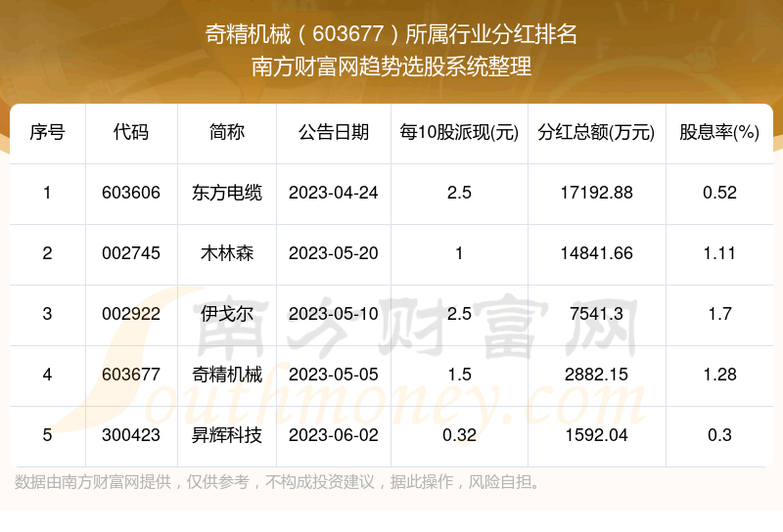Select total dividend 17192.88
Image resolution: width=783 pixels, height=532 pixels.
pyautogui.click(x=596, y=193)
